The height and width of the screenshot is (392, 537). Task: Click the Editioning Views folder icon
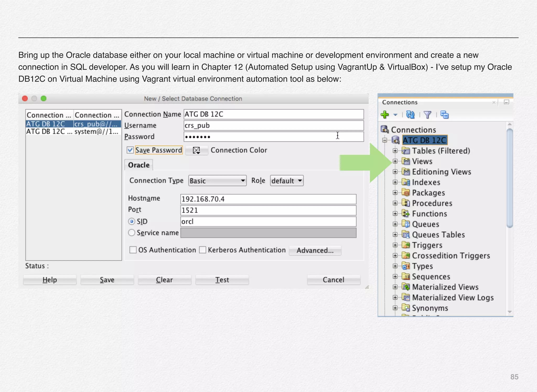pos(406,172)
